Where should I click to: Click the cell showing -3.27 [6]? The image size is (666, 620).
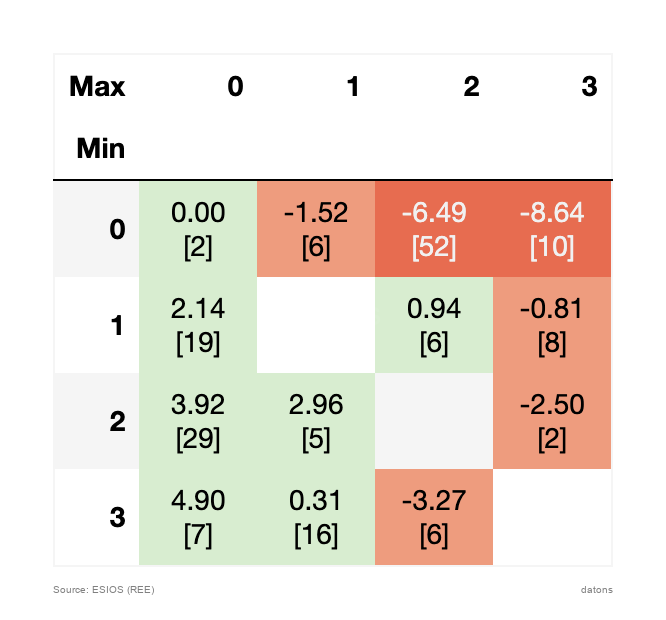pos(434,517)
